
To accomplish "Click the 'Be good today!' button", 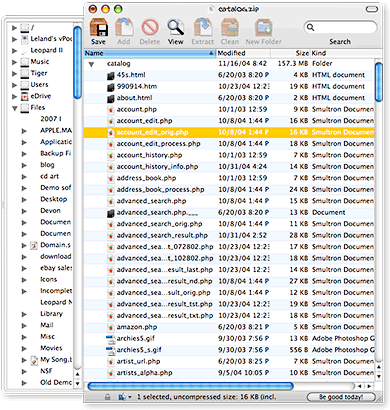I will click(x=341, y=397).
